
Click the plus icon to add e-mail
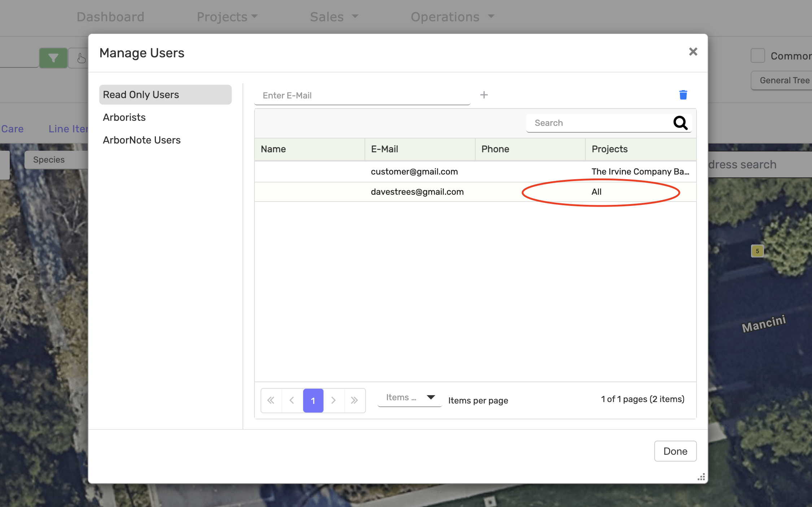[484, 95]
